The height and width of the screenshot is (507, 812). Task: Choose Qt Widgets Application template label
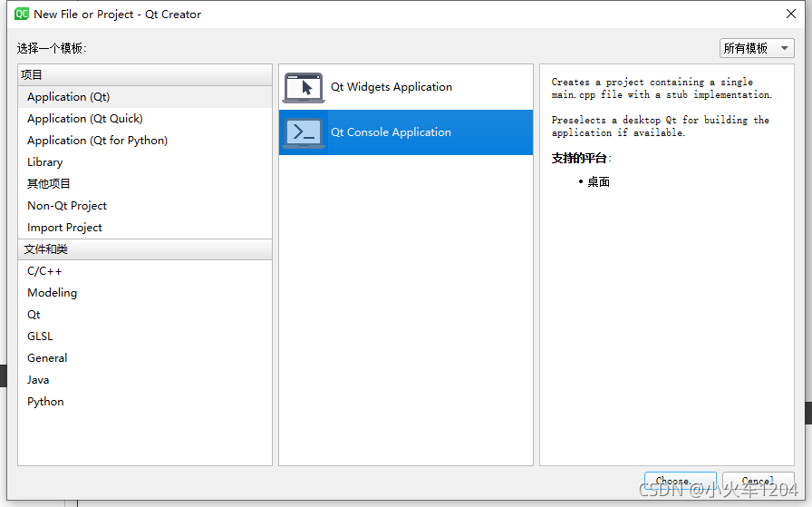tap(391, 87)
